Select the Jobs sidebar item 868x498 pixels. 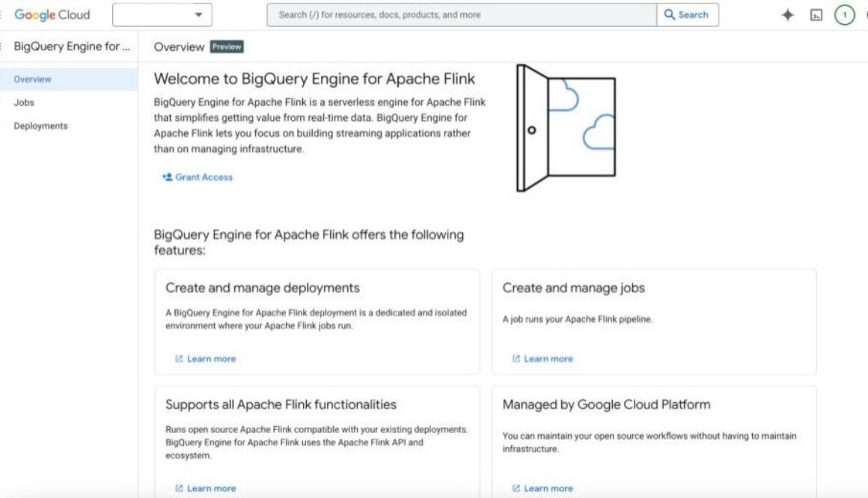(23, 103)
